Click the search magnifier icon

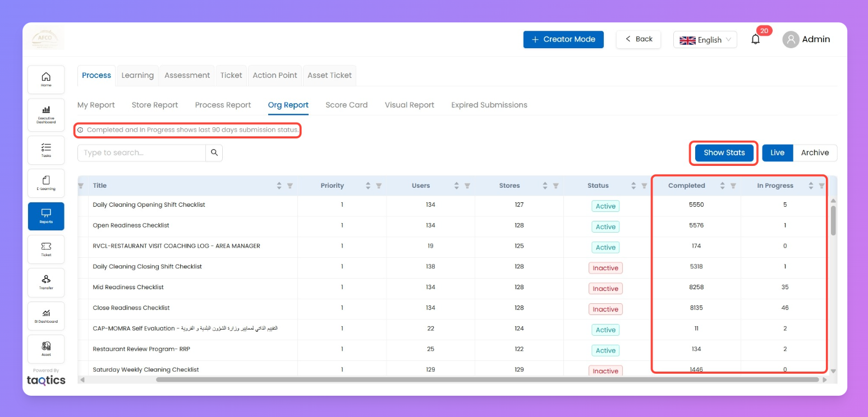(214, 152)
